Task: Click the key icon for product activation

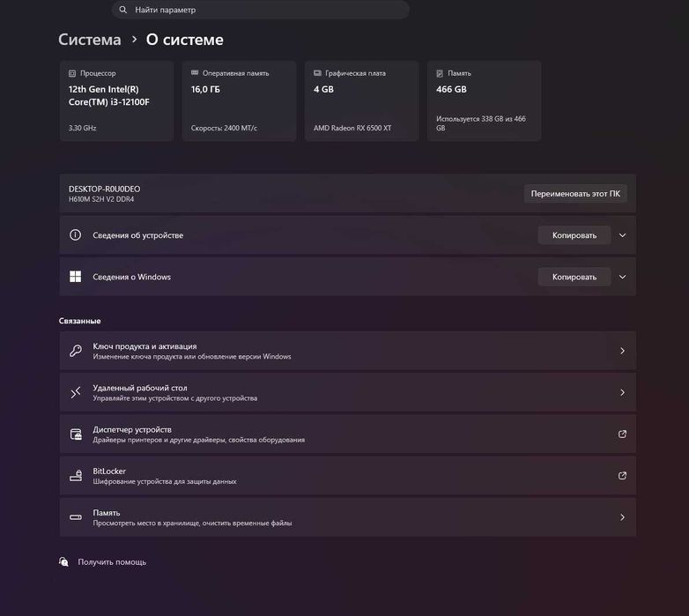Action: (76, 351)
